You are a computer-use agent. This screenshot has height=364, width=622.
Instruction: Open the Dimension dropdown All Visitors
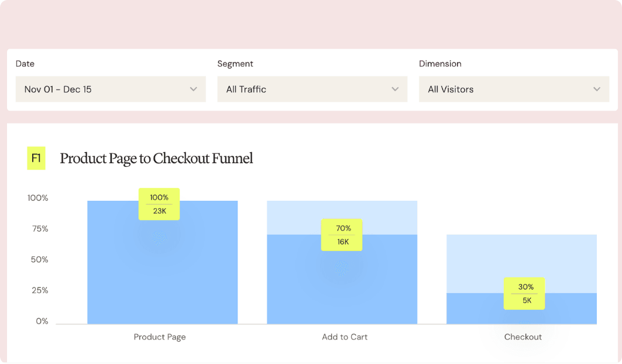pyautogui.click(x=514, y=90)
